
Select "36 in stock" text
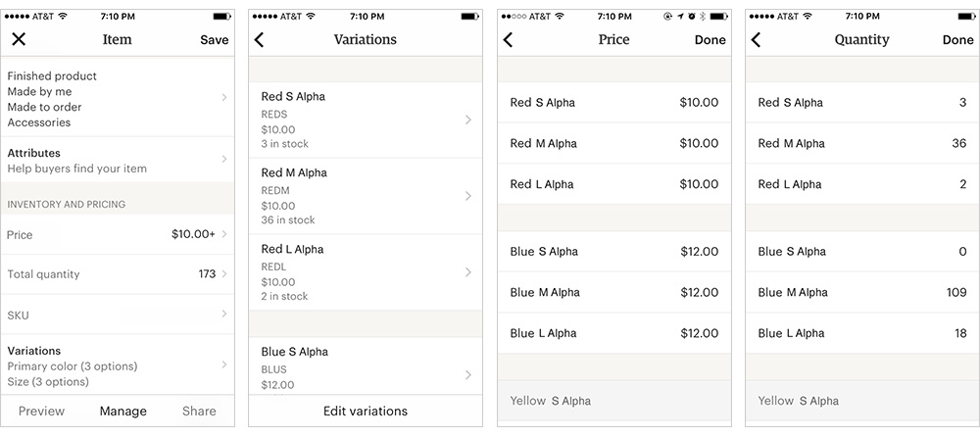[288, 220]
